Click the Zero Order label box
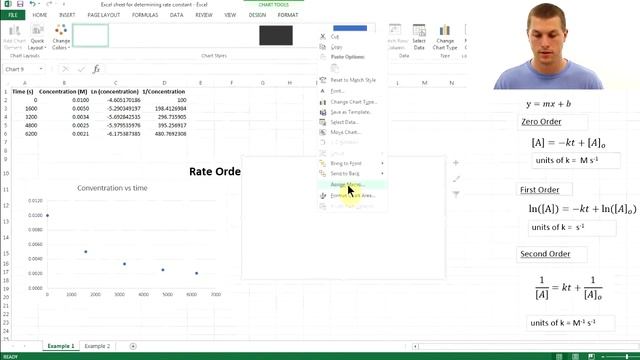 click(x=553, y=122)
